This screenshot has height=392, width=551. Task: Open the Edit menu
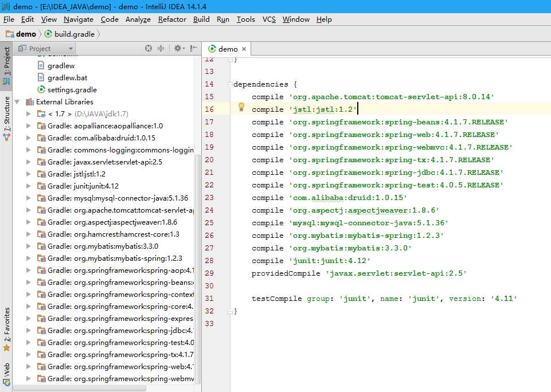click(x=28, y=19)
